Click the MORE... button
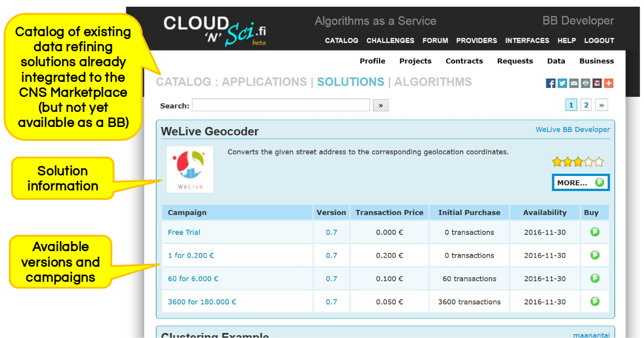The width and height of the screenshot is (644, 338). (581, 183)
